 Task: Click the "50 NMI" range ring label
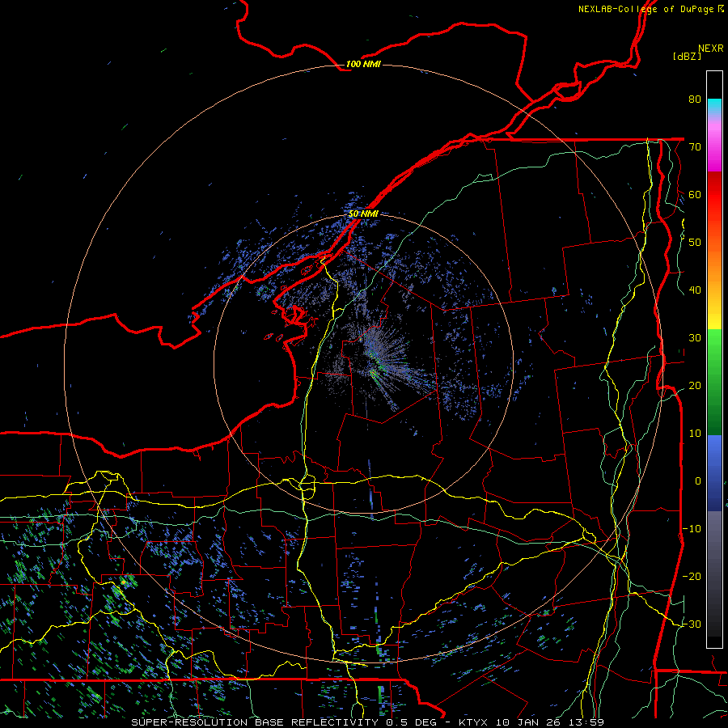click(363, 214)
